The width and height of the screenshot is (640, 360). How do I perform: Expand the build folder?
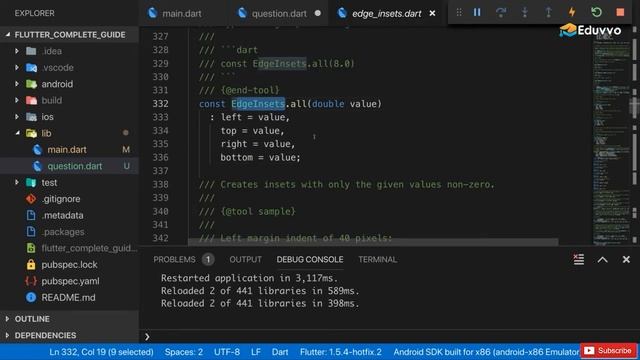(x=17, y=100)
